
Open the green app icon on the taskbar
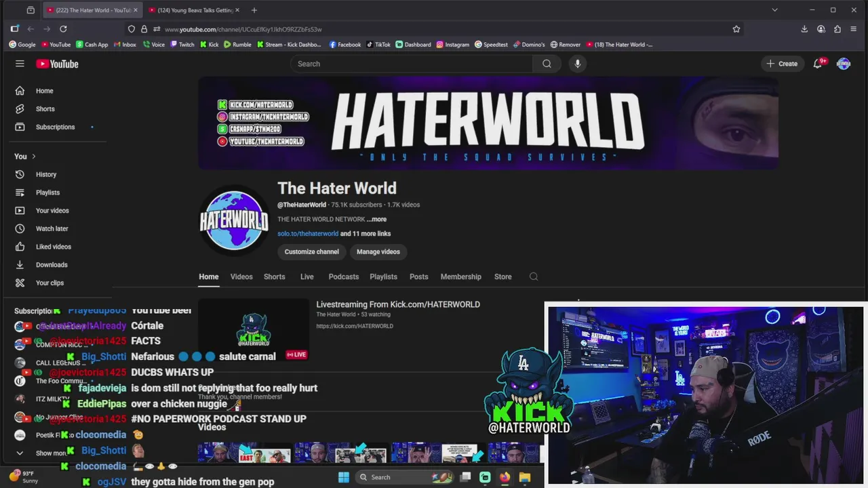[x=485, y=477]
